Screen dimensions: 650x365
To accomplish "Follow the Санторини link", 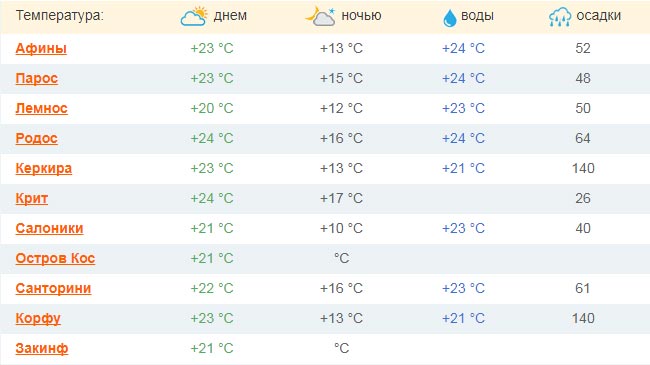I will coord(53,288).
